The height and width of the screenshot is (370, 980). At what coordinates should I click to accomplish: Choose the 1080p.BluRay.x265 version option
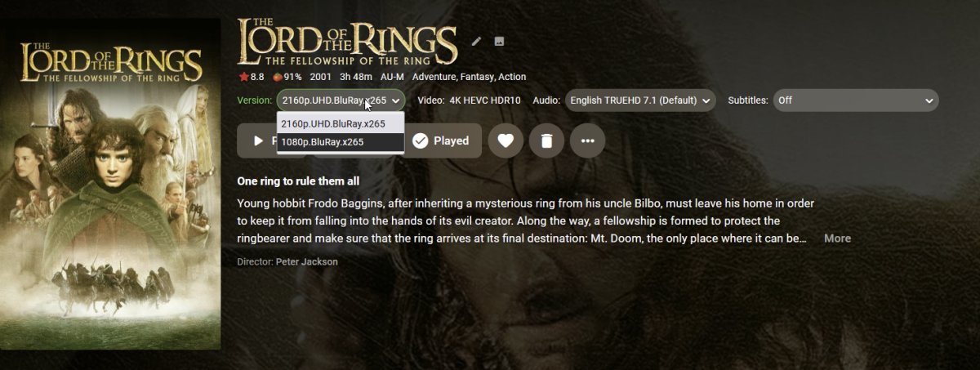tap(323, 142)
